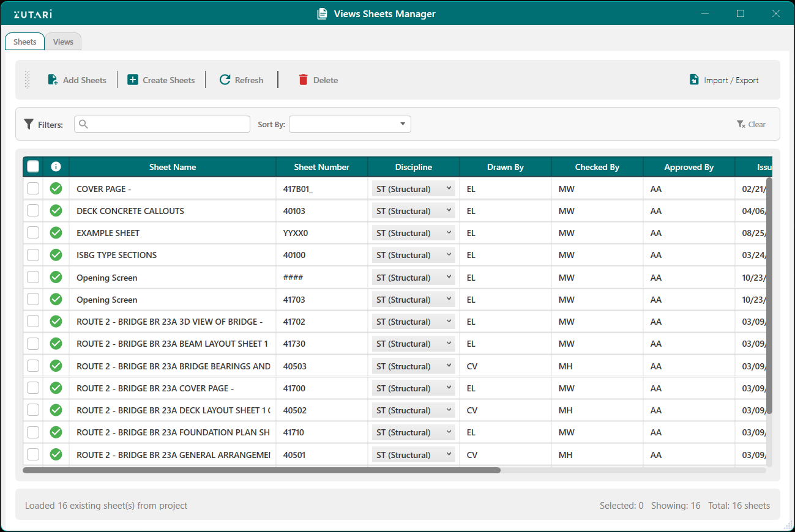Click the Drawn By column header
Screen dimensions: 795x532
[505, 167]
